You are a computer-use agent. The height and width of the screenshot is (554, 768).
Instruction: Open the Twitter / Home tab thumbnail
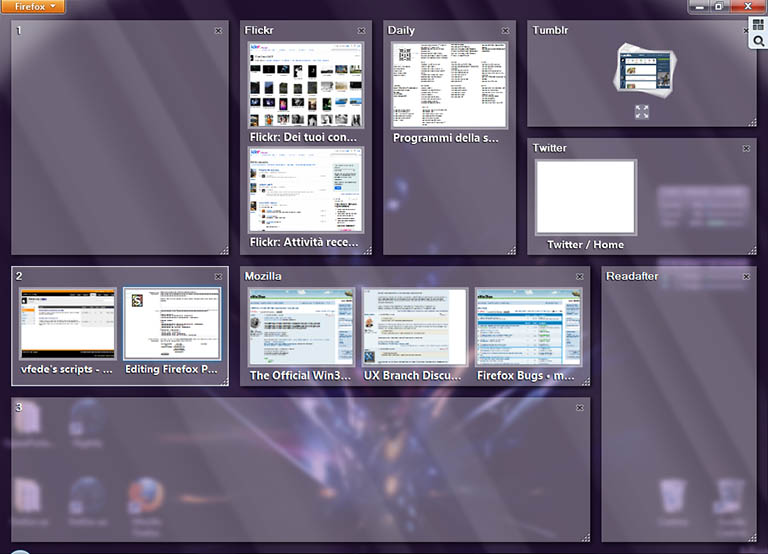coord(586,197)
